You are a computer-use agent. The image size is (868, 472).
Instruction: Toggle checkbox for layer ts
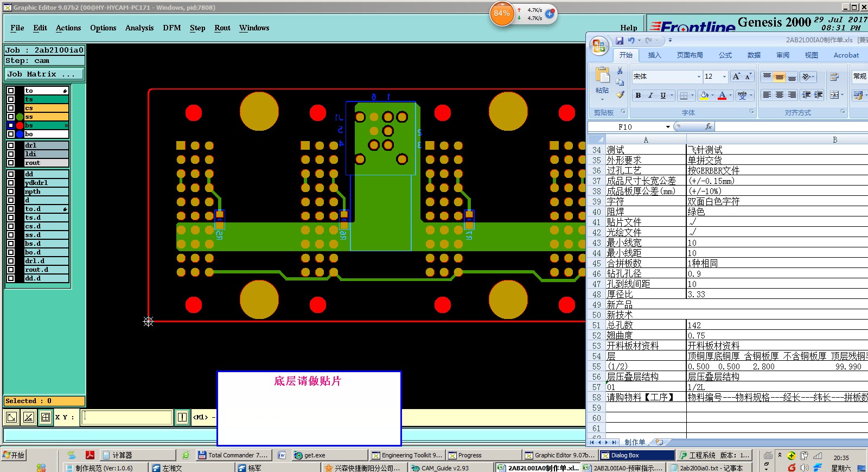(11, 99)
